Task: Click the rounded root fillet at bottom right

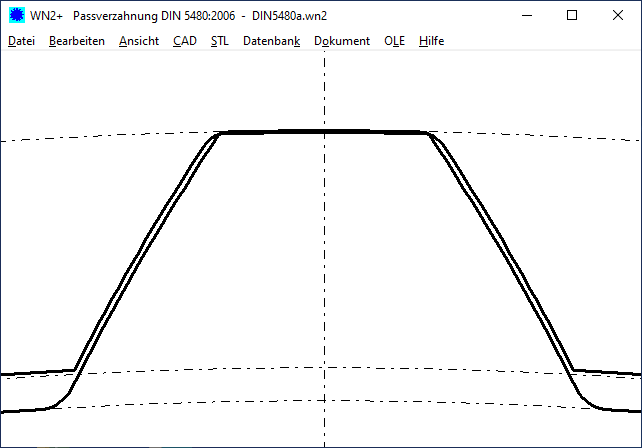Action: tap(586, 399)
